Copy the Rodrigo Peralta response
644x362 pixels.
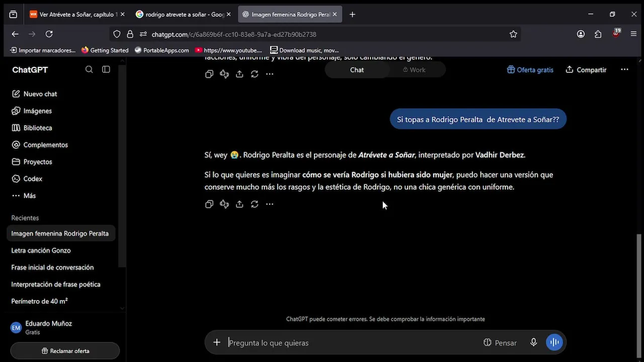(x=209, y=204)
